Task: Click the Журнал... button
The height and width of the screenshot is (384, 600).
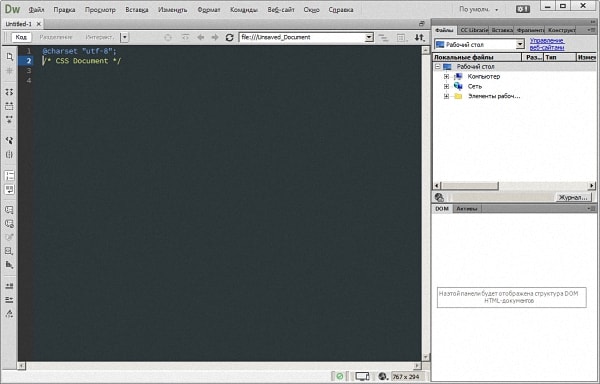Action: (573, 197)
